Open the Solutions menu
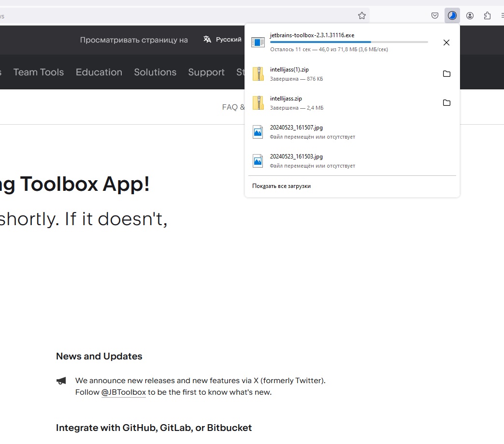The width and height of the screenshot is (504, 444). coord(155,72)
